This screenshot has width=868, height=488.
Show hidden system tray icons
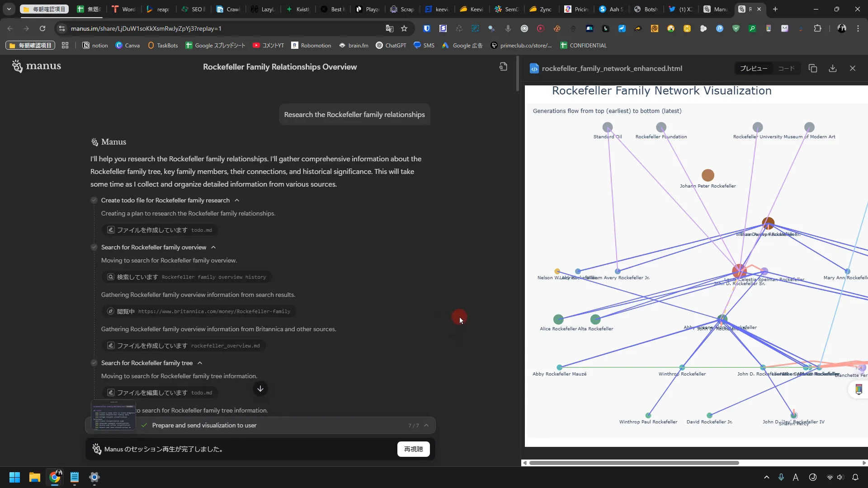(767, 477)
